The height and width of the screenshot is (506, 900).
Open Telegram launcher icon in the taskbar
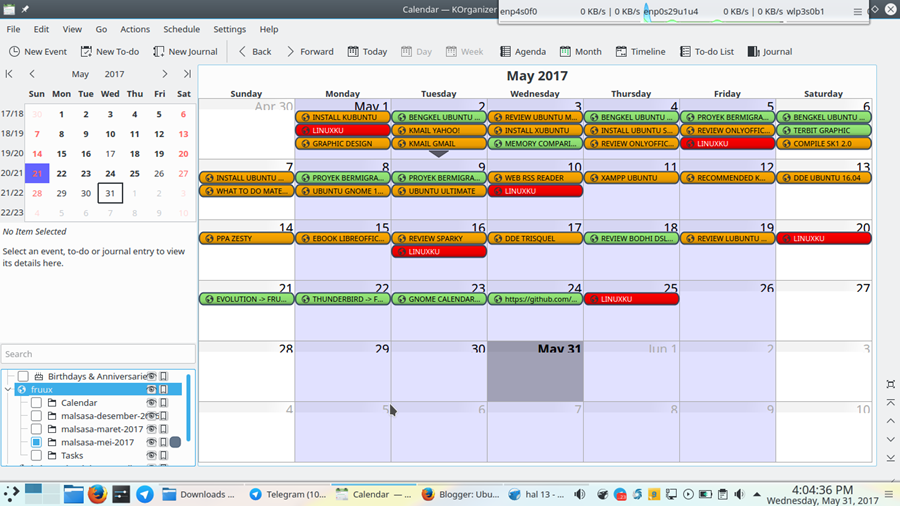coord(145,493)
